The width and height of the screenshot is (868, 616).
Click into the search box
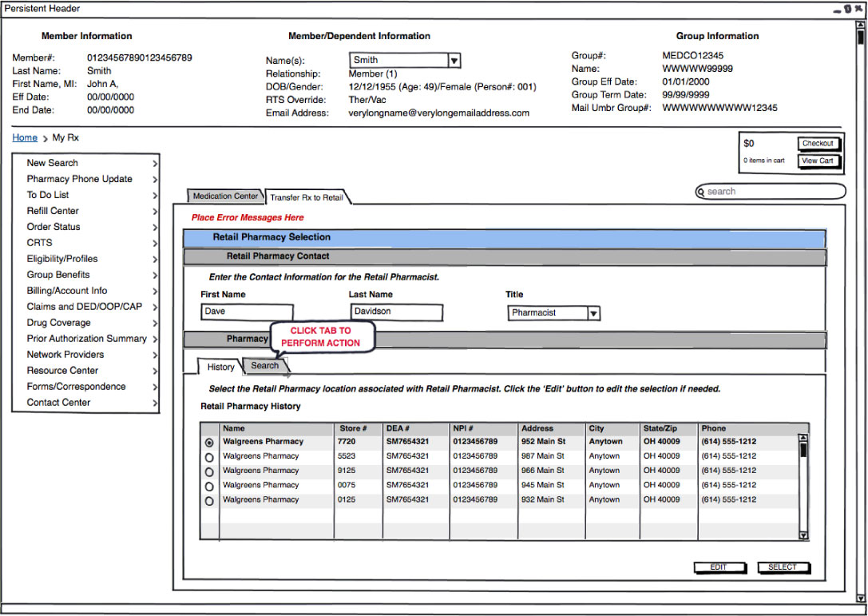(771, 192)
